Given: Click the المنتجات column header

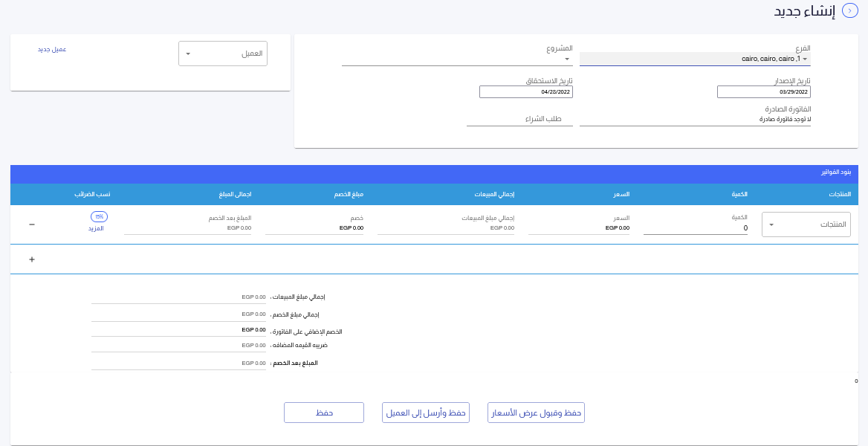Looking at the screenshot, I should tap(840, 195).
